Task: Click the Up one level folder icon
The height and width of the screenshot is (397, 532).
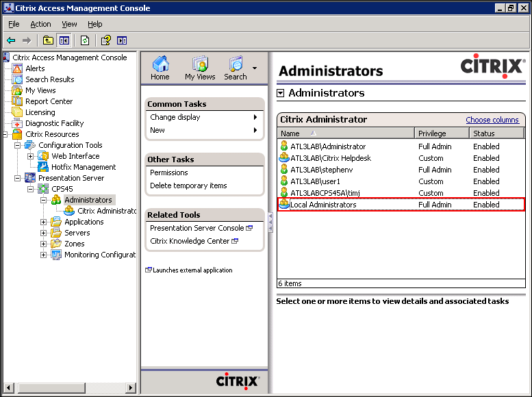Action: pos(48,40)
